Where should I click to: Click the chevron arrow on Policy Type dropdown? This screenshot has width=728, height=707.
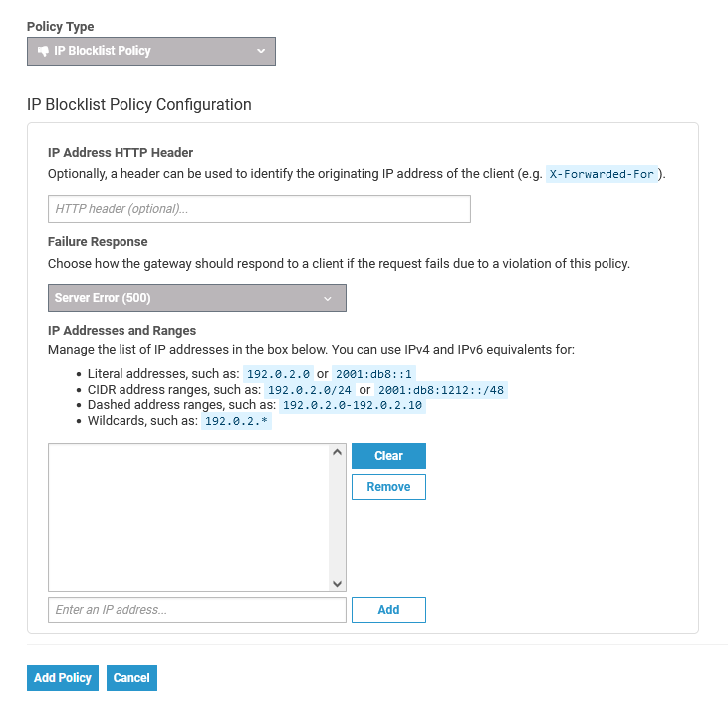coord(261,51)
